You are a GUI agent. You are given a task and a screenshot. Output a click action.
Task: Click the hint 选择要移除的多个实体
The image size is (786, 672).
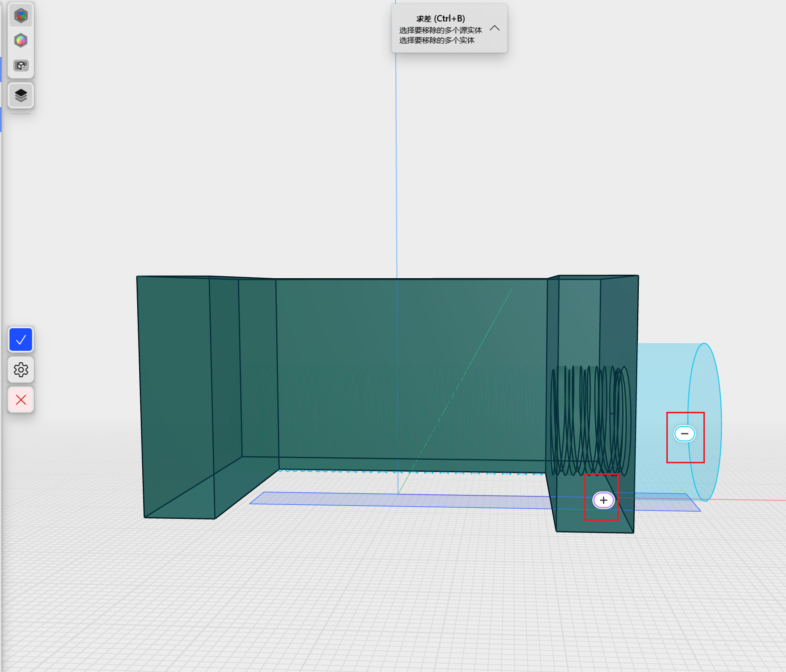tap(437, 40)
